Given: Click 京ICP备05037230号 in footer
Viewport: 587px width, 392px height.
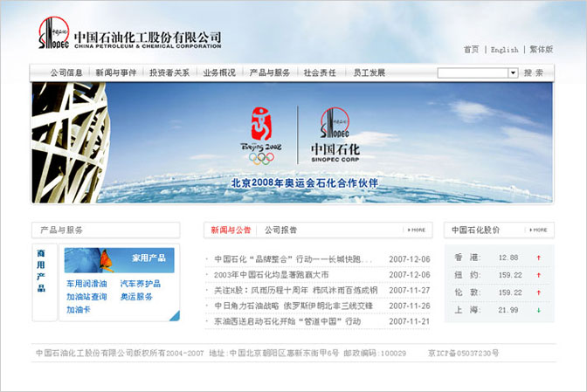Looking at the screenshot, I should tap(464, 353).
